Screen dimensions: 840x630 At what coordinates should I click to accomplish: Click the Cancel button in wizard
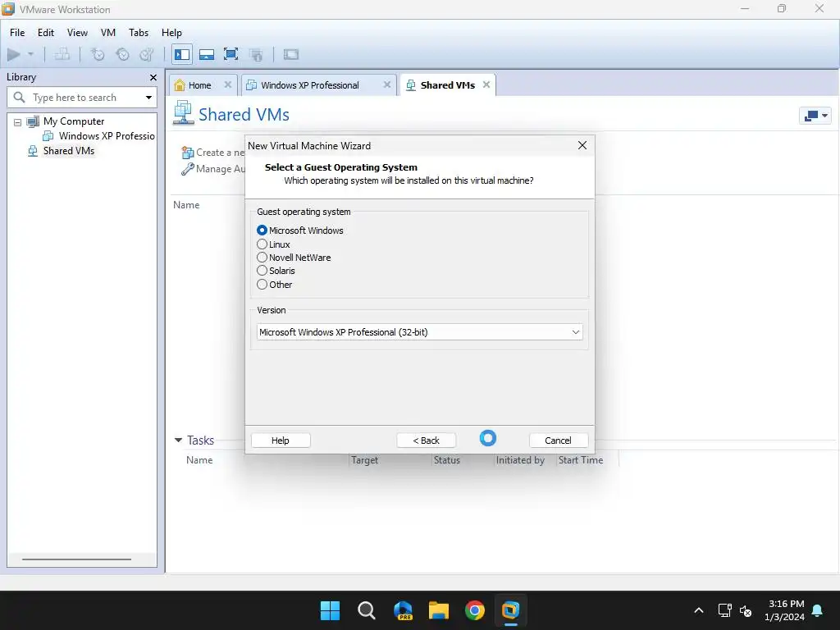click(558, 441)
